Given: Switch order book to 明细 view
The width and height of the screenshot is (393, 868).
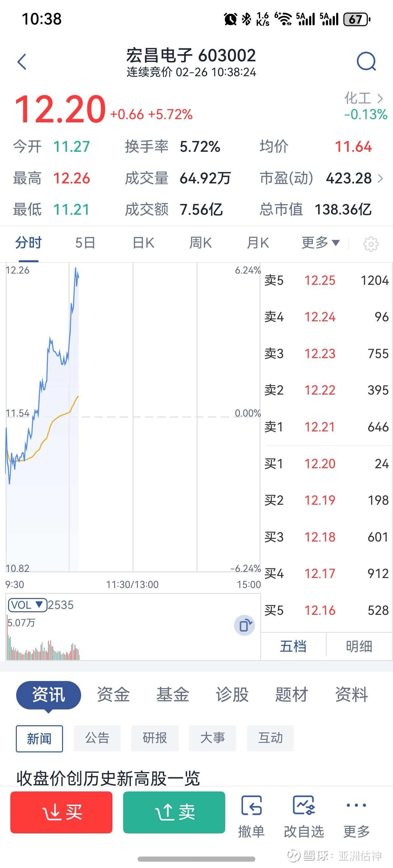Looking at the screenshot, I should [x=359, y=646].
